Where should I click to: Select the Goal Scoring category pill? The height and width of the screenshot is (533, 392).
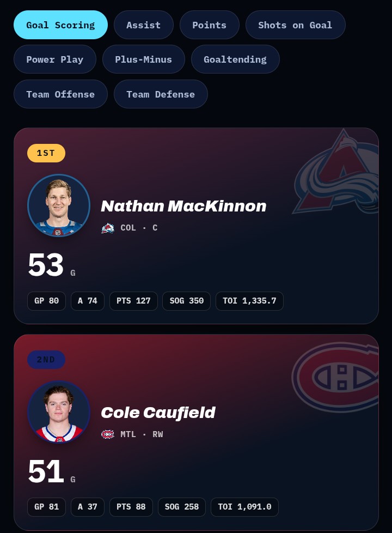[61, 25]
